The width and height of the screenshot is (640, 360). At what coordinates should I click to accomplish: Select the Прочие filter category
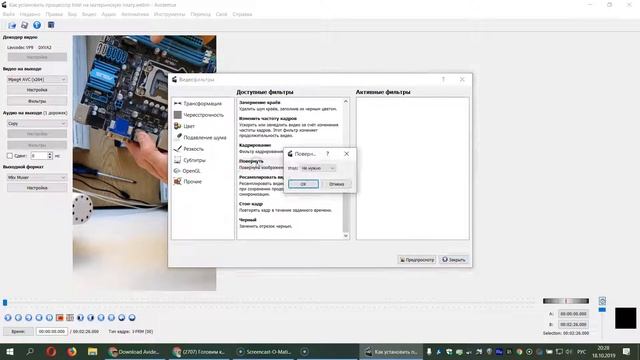[188, 182]
